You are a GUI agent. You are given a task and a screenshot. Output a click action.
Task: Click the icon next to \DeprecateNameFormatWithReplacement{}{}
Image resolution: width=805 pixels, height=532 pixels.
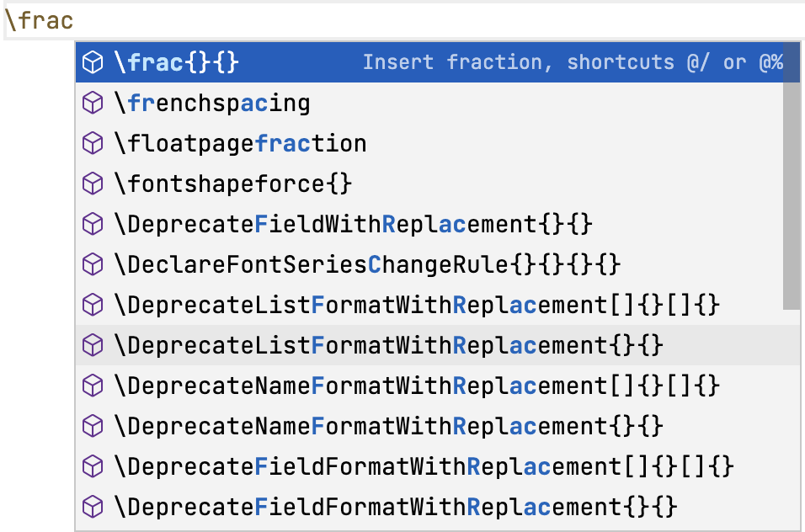[x=93, y=426]
